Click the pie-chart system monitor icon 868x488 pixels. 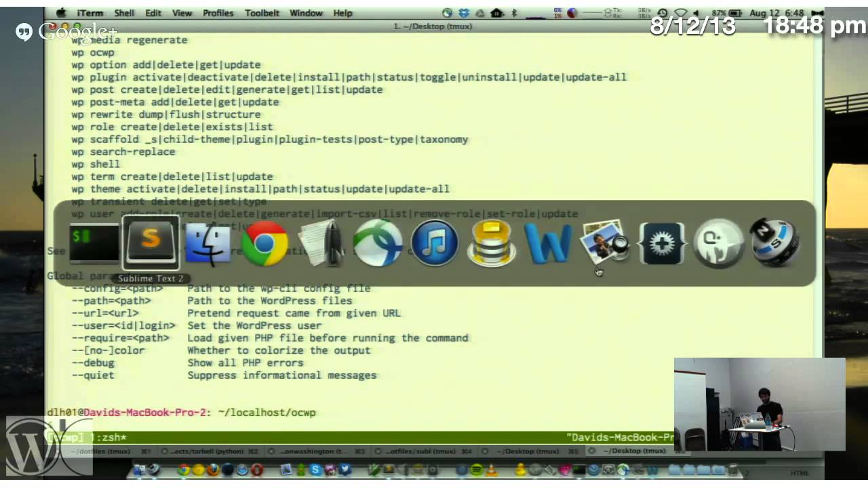coord(572,13)
